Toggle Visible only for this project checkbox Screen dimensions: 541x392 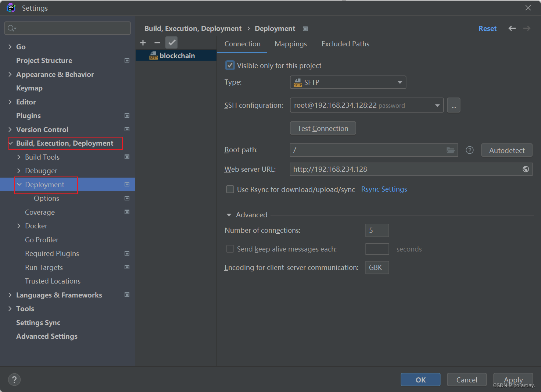[x=230, y=65]
